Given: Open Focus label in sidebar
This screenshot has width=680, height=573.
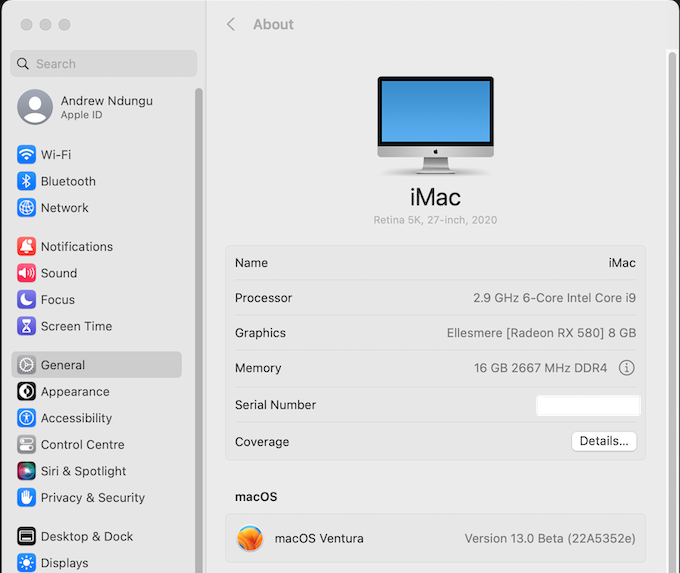Looking at the screenshot, I should click(x=58, y=299).
